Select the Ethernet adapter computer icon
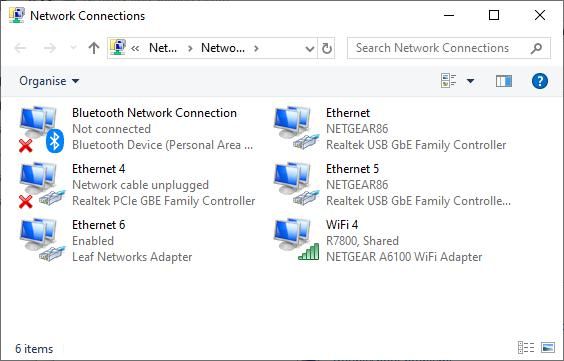The image size is (564, 361). (296, 128)
